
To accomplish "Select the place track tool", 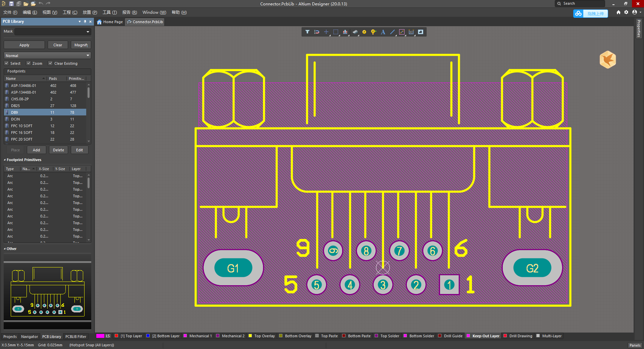I will click(402, 32).
